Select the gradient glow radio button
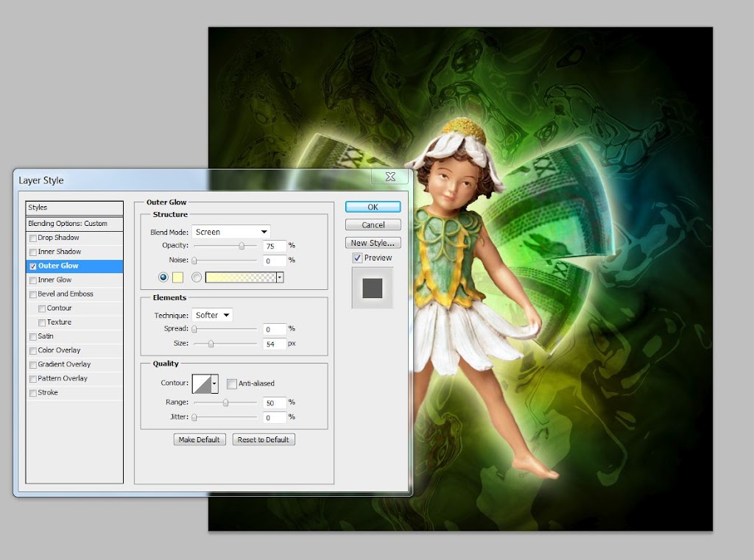754x560 pixels. coord(196,277)
